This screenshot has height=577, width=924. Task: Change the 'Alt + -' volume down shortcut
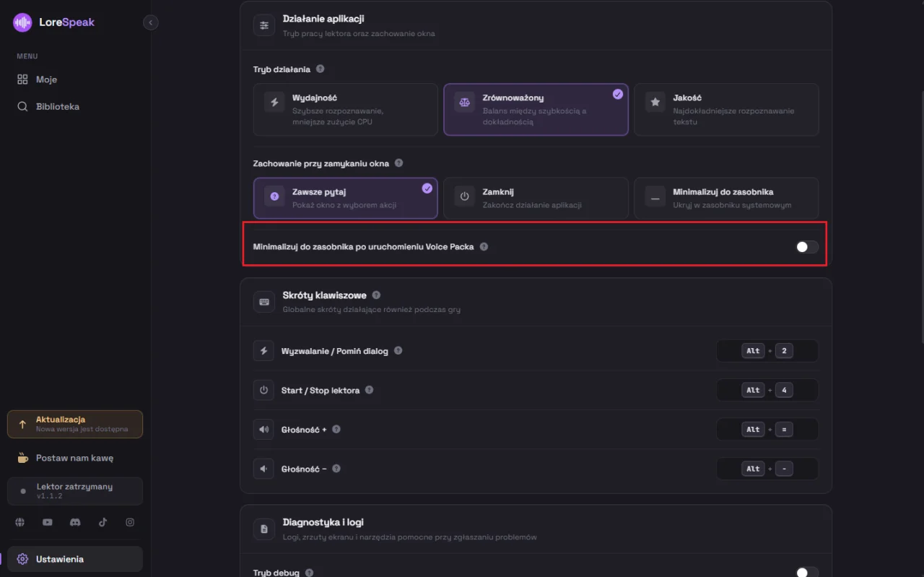(x=767, y=469)
